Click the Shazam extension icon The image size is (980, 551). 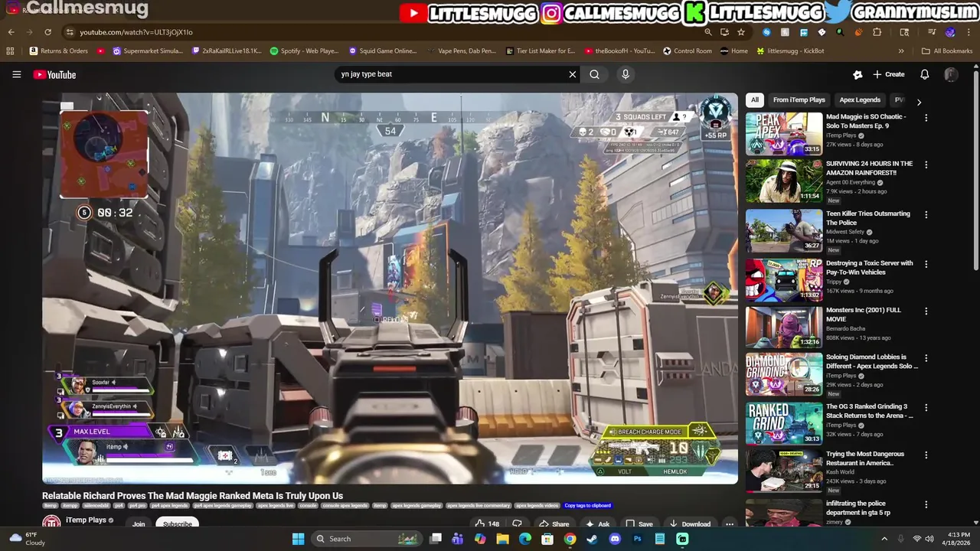pos(766,32)
